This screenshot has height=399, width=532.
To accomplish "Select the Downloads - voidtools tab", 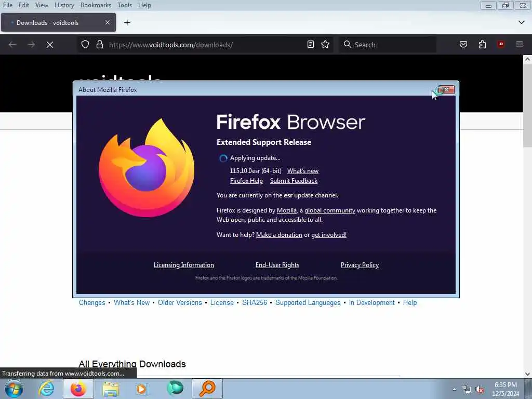I will 58,22.
